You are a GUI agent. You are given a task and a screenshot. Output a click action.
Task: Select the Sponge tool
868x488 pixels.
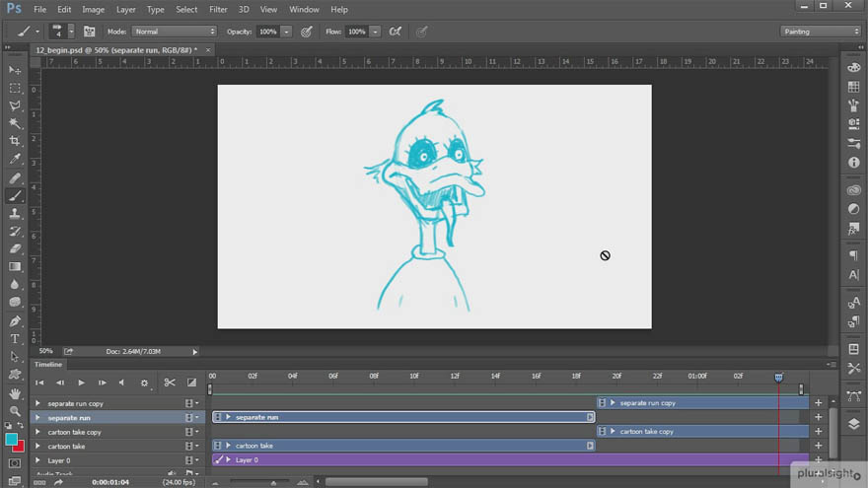coord(15,302)
